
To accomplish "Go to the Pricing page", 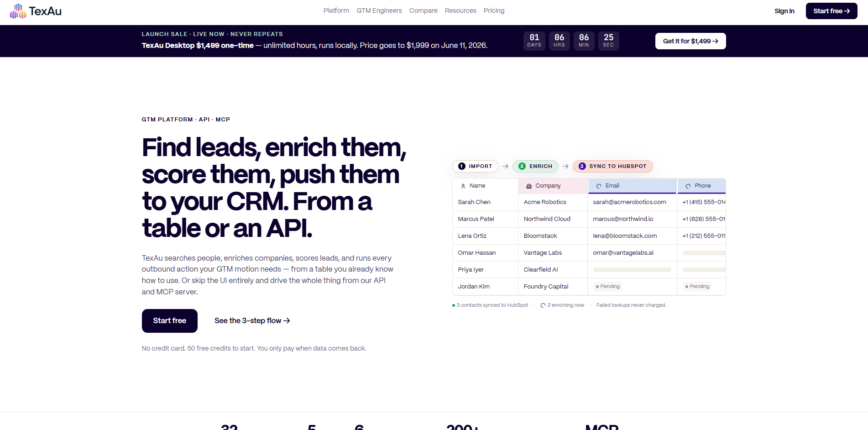I will click(x=494, y=10).
